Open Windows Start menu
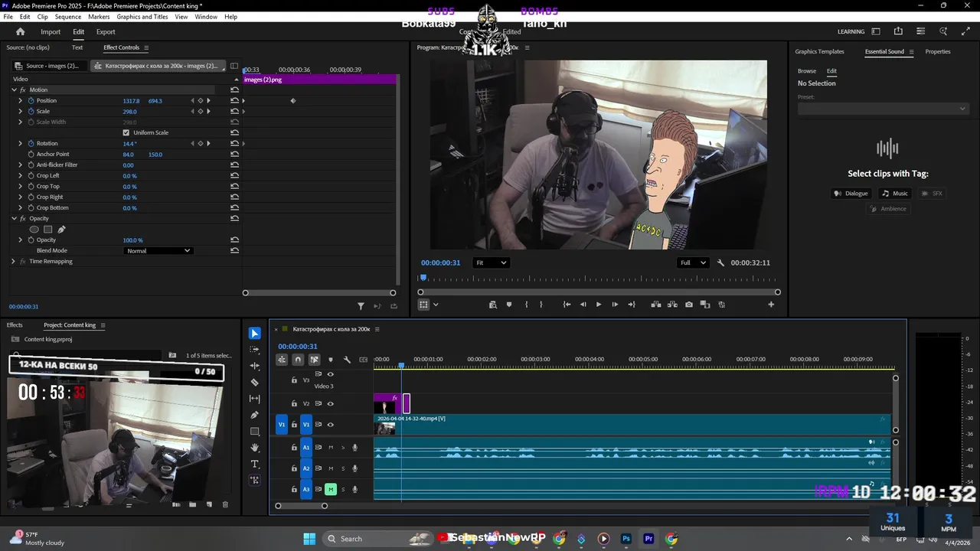The image size is (980, 551). tap(309, 539)
